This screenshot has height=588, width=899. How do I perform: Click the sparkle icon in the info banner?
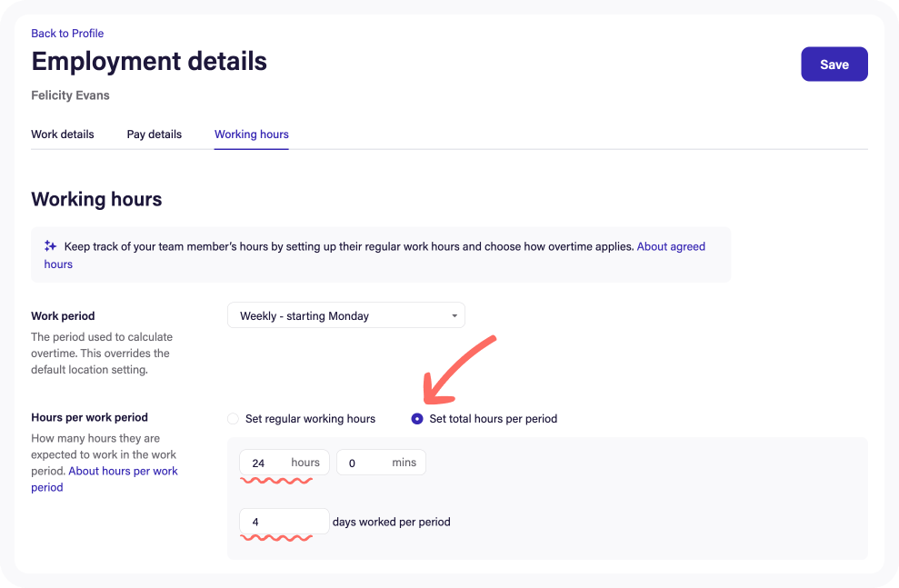pos(50,245)
